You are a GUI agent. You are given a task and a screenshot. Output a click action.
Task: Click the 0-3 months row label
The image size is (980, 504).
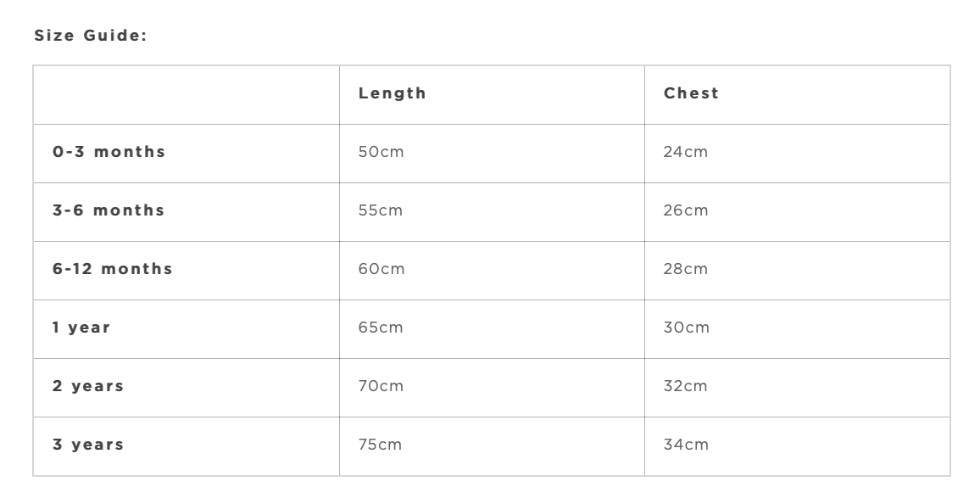tap(109, 152)
